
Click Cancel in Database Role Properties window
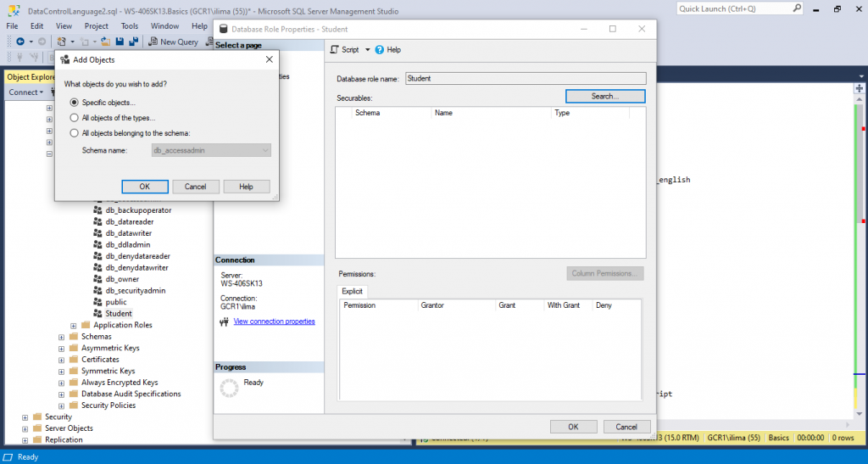pyautogui.click(x=626, y=427)
